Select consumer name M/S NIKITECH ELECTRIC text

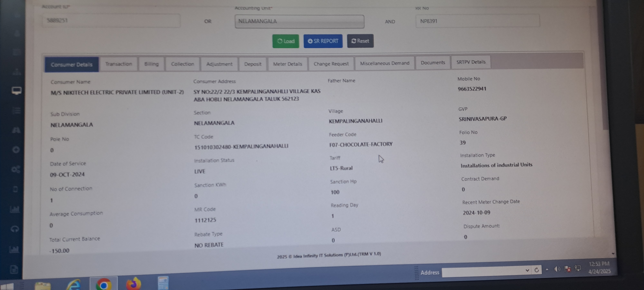(117, 92)
